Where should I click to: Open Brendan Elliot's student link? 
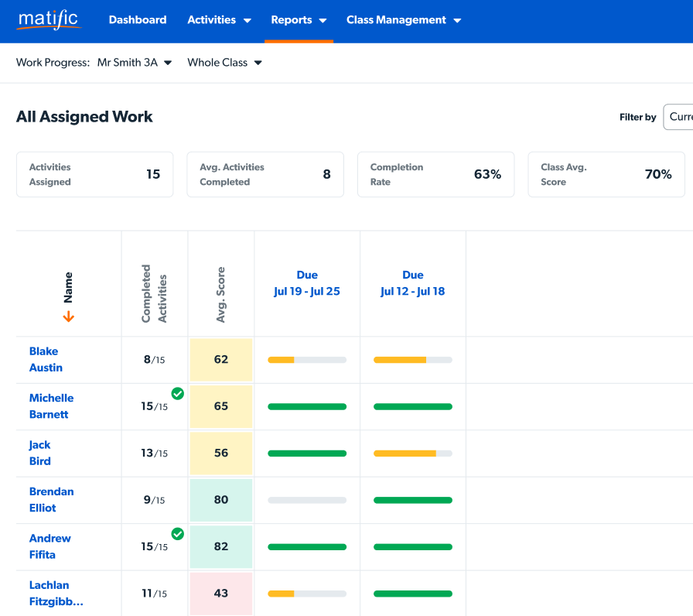pos(51,500)
